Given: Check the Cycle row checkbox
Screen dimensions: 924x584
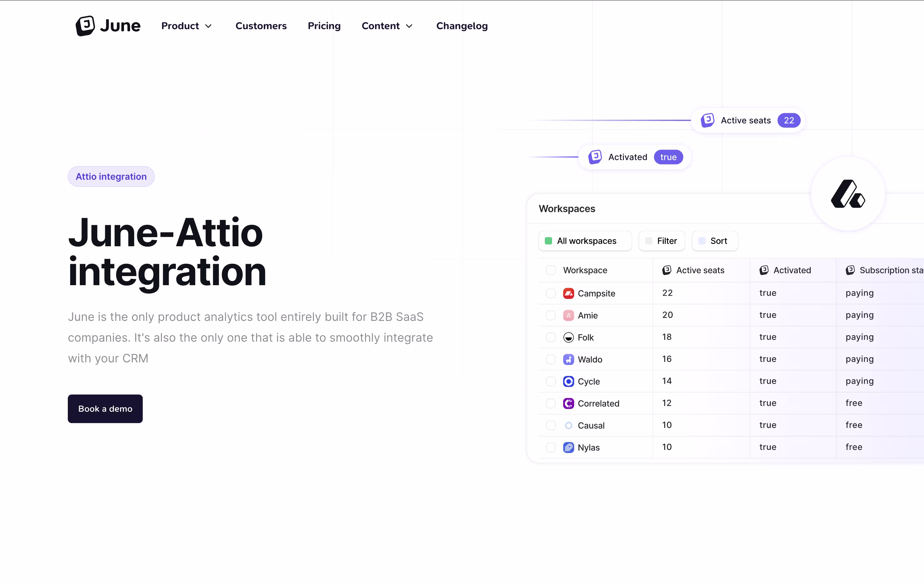Looking at the screenshot, I should point(551,382).
